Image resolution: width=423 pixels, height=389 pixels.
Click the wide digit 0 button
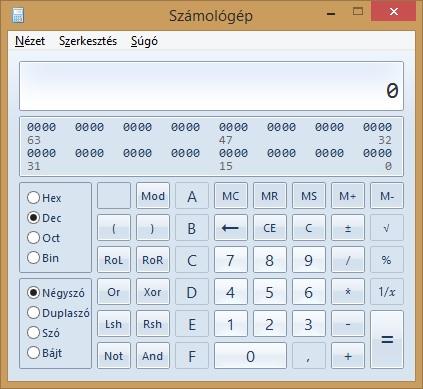click(x=250, y=356)
